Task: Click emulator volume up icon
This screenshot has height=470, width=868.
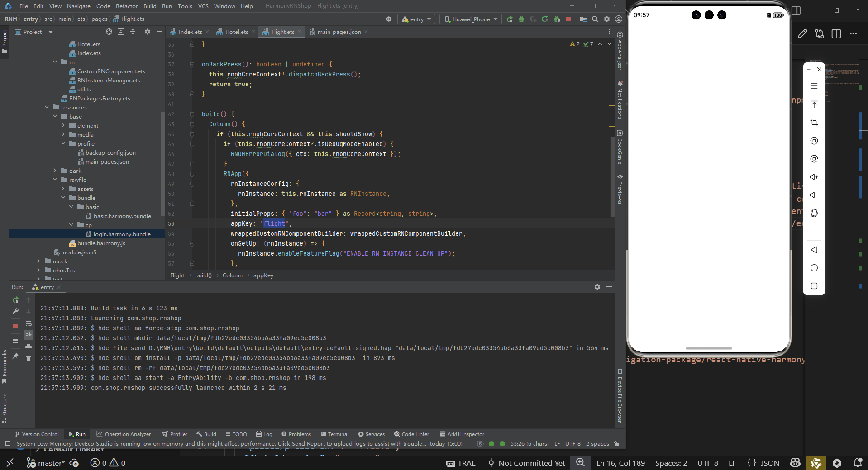Action: [x=814, y=177]
